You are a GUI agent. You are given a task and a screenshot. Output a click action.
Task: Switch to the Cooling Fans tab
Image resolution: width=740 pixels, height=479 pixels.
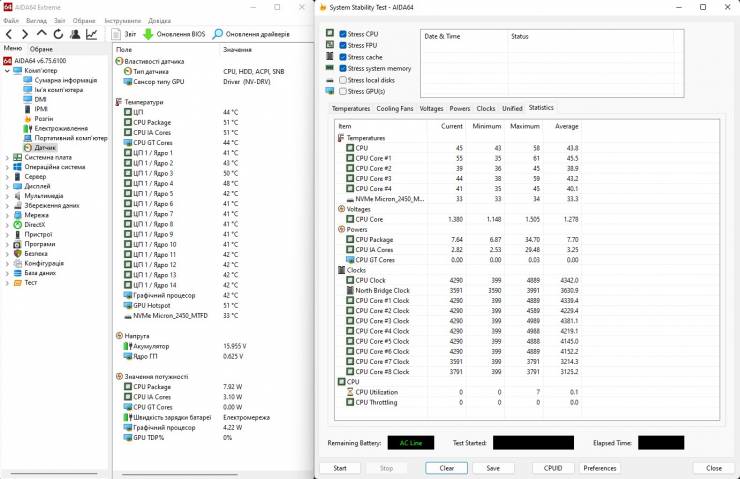395,109
